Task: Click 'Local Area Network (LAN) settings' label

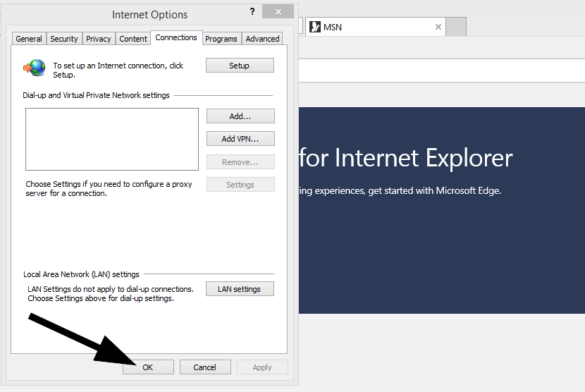Action: [x=81, y=274]
